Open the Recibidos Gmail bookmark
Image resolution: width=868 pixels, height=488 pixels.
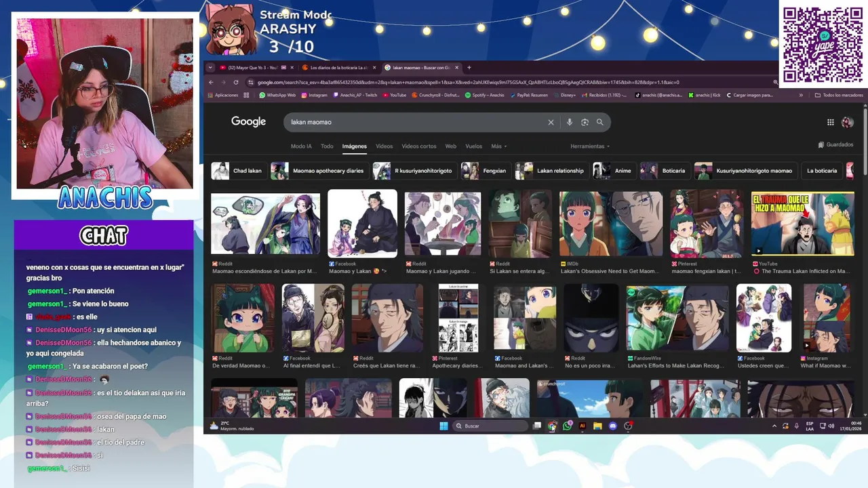[x=604, y=95]
